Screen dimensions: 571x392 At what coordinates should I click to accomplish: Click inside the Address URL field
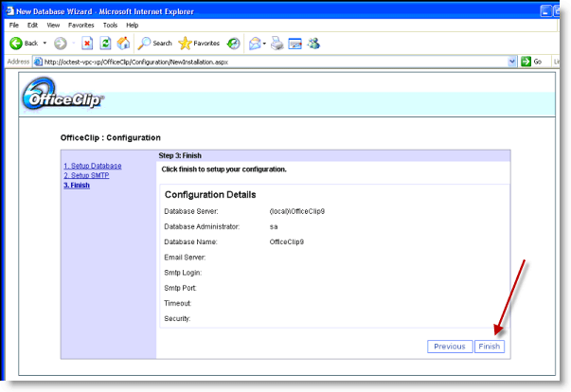click(x=275, y=62)
